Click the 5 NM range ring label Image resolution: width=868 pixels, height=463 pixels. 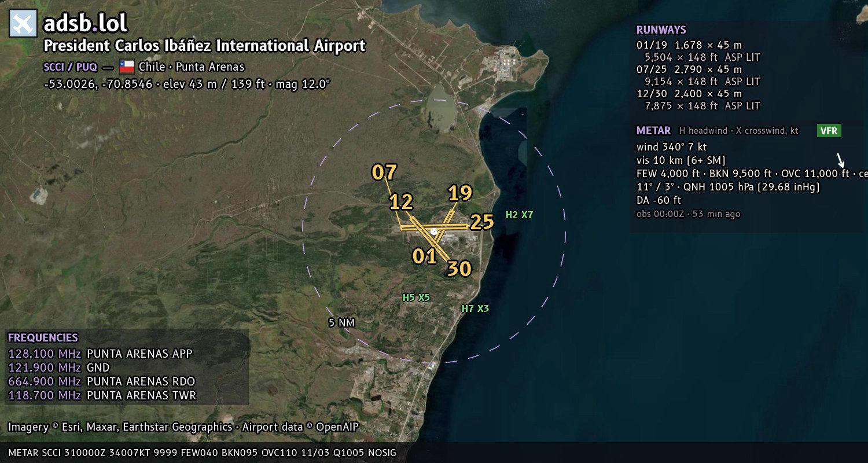[341, 322]
